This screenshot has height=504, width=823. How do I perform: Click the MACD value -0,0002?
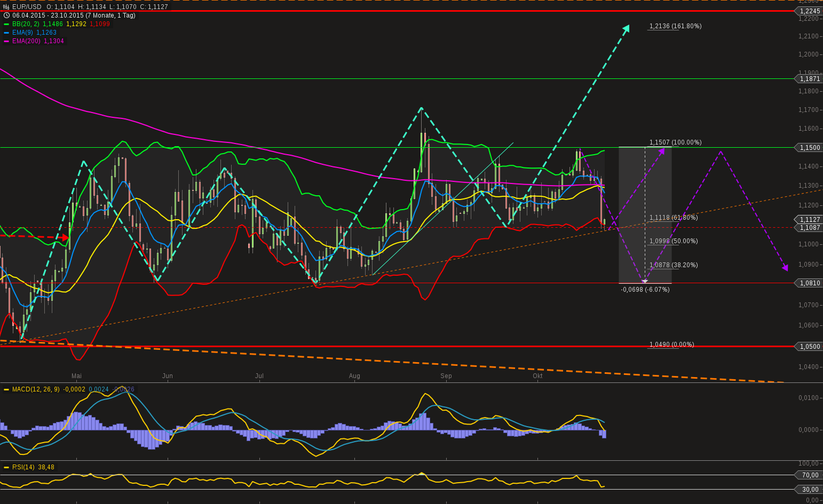pyautogui.click(x=74, y=389)
